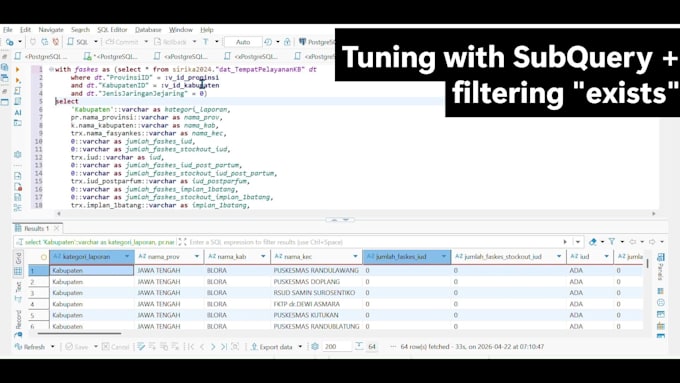Click the Commit button

[122, 42]
